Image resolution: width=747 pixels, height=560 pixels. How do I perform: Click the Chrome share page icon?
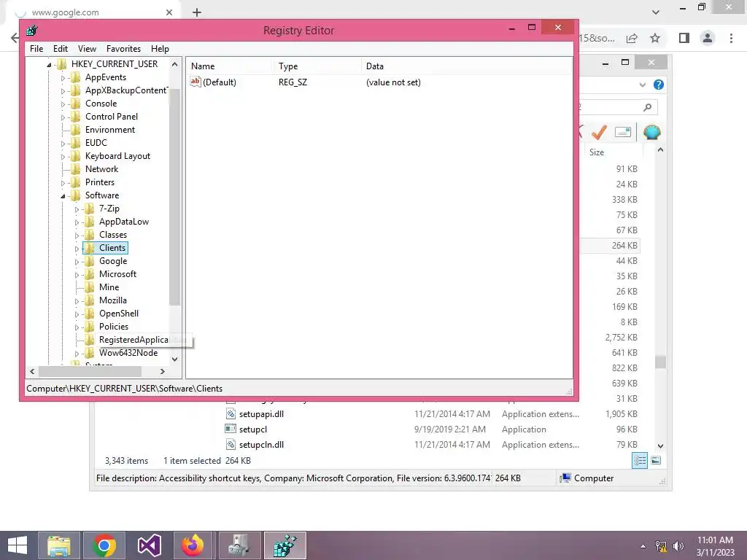632,38
